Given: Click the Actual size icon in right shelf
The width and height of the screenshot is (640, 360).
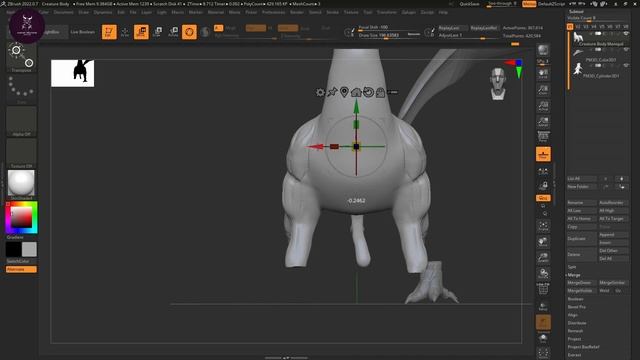Looking at the screenshot, I should pos(543,106).
